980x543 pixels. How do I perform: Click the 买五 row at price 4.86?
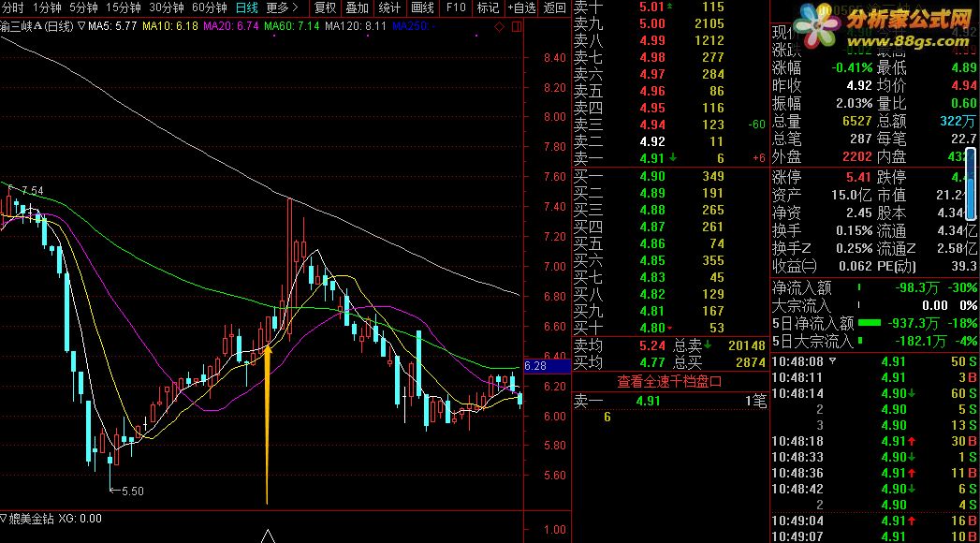click(x=670, y=243)
